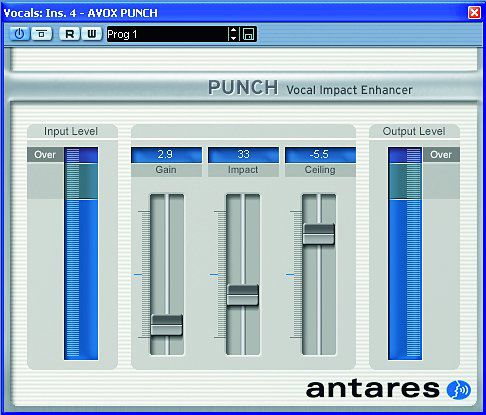Viewport: 486px width, 415px height.
Task: Click the Ceiling label
Action: 320,170
